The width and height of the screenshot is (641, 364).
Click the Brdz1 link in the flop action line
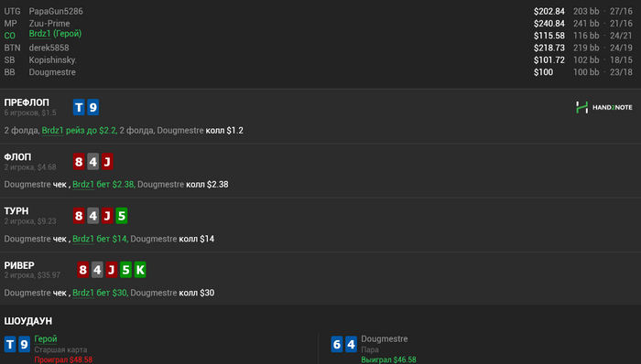click(83, 185)
